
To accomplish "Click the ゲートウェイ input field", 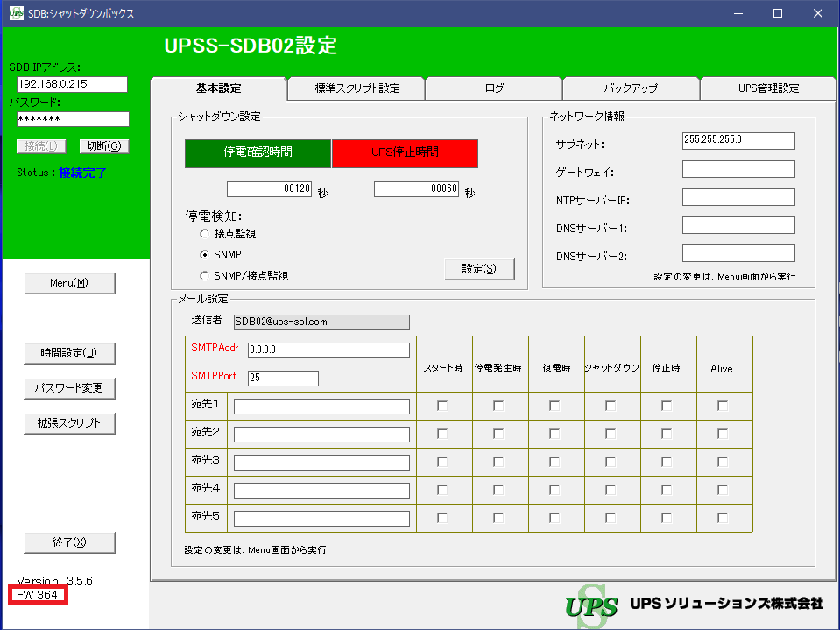I will 738,169.
